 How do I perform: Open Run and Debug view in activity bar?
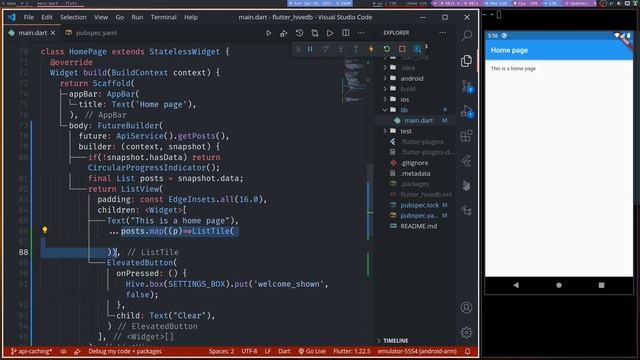467,111
